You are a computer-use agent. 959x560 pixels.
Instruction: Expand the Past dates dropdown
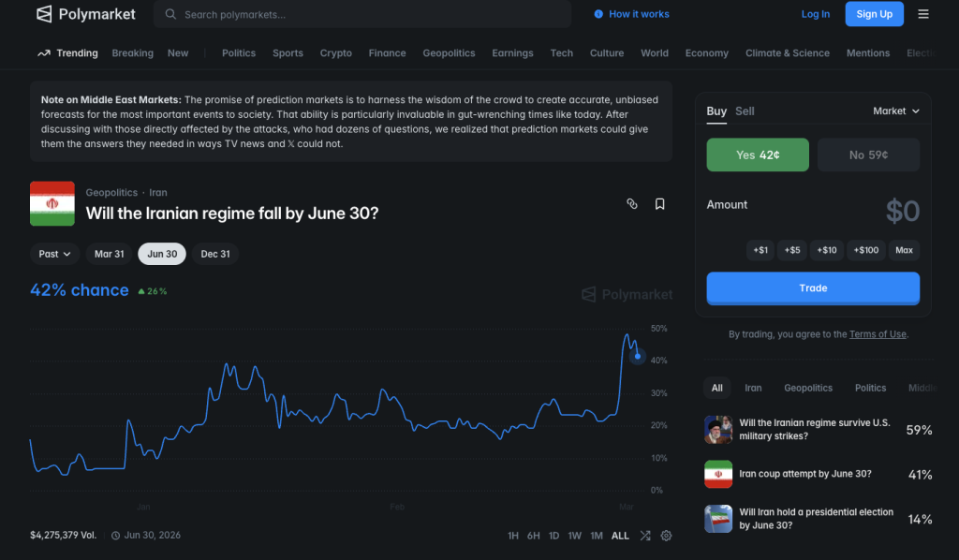pyautogui.click(x=54, y=254)
